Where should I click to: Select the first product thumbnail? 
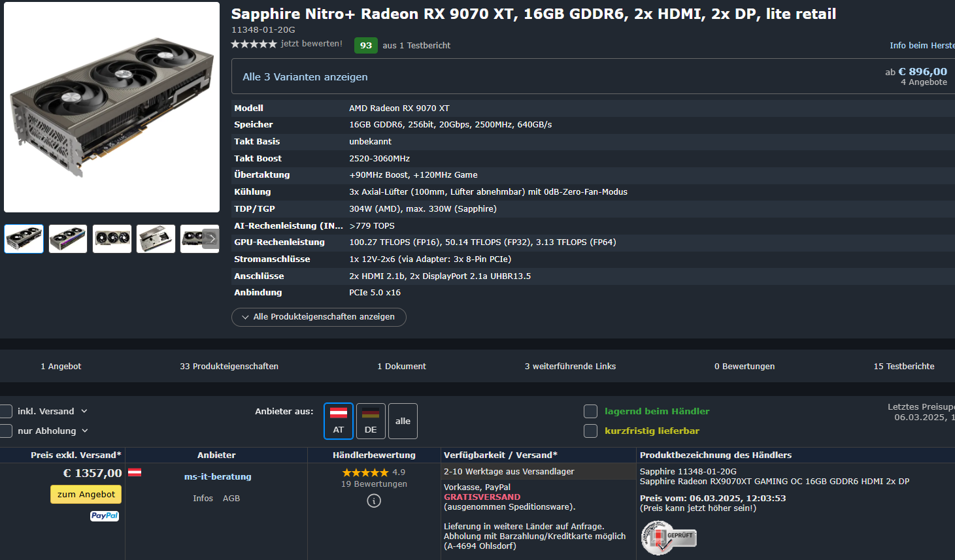(x=24, y=239)
